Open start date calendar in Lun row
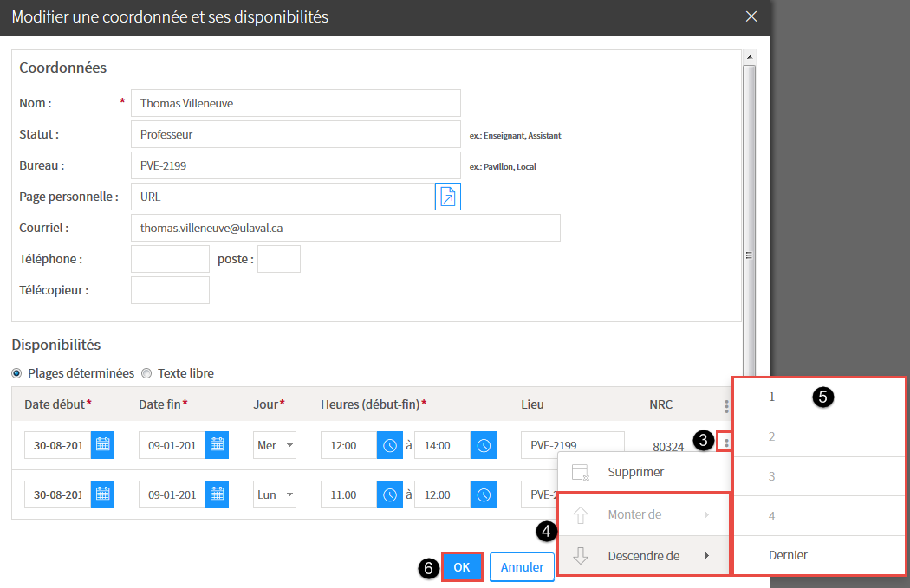The image size is (910, 588). click(x=103, y=494)
